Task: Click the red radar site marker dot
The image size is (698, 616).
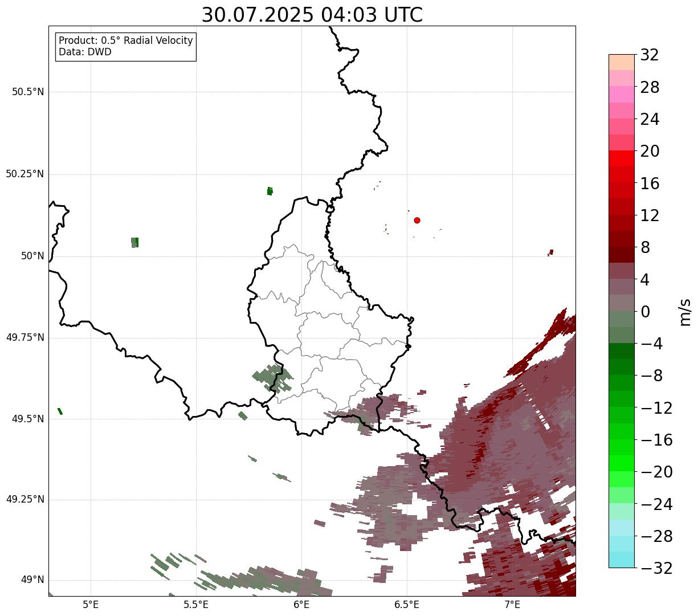Action: click(417, 220)
